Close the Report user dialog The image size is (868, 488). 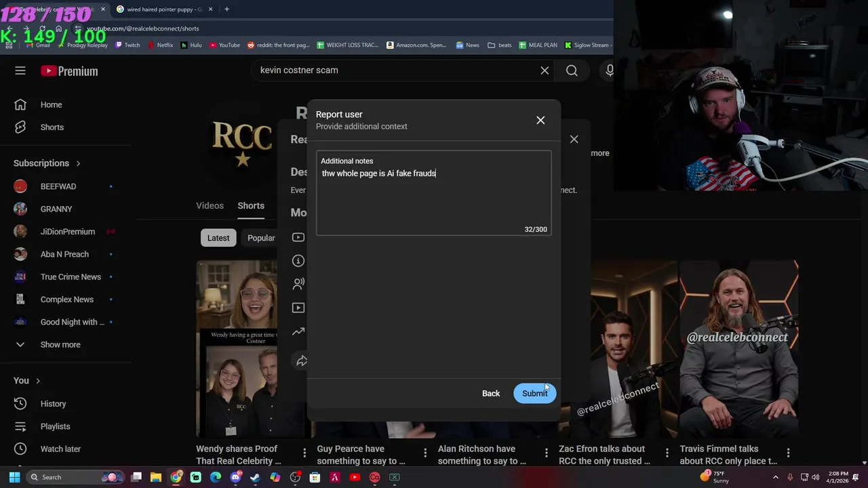click(x=540, y=120)
